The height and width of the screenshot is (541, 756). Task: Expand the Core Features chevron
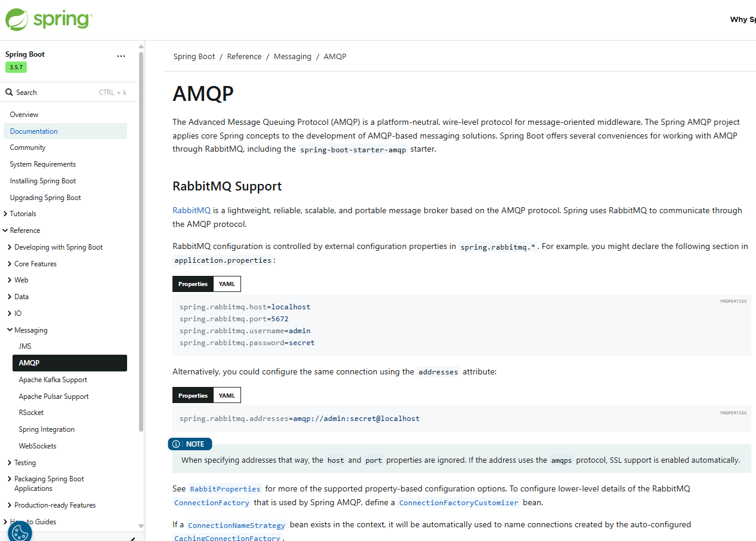click(x=10, y=264)
